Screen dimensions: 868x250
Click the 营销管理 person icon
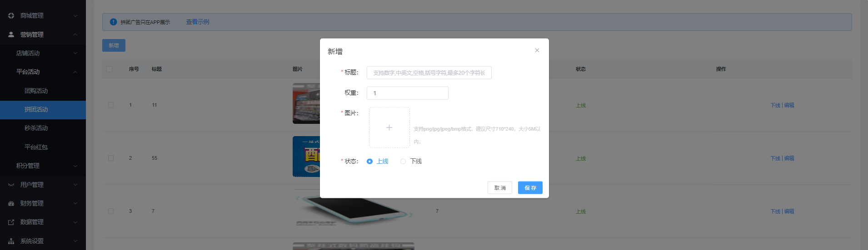[11, 34]
